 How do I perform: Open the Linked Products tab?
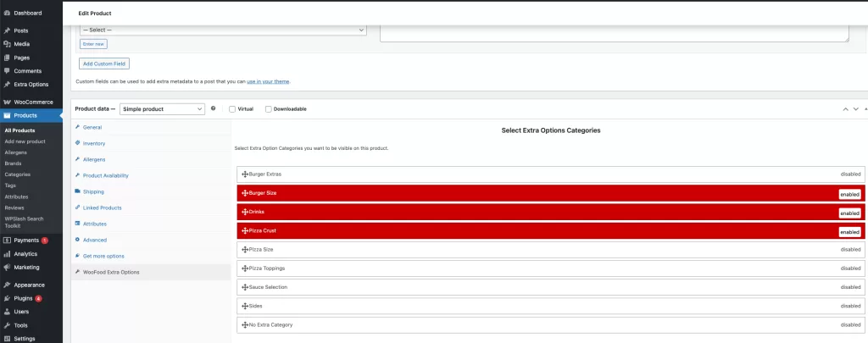102,207
